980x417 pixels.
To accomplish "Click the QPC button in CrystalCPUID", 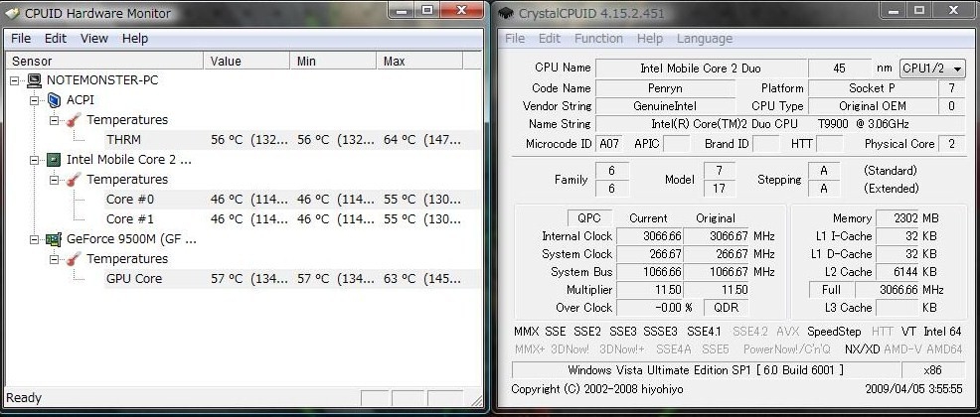I will 588,218.
